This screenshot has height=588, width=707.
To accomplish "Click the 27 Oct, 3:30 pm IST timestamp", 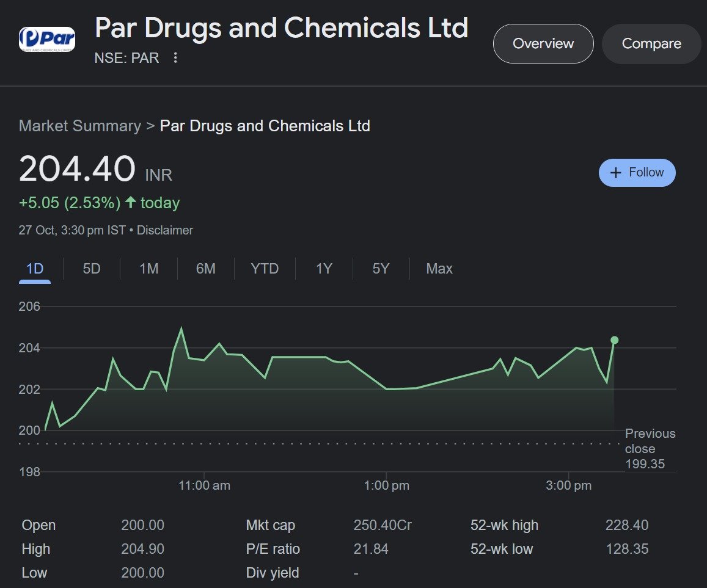I will coord(71,230).
